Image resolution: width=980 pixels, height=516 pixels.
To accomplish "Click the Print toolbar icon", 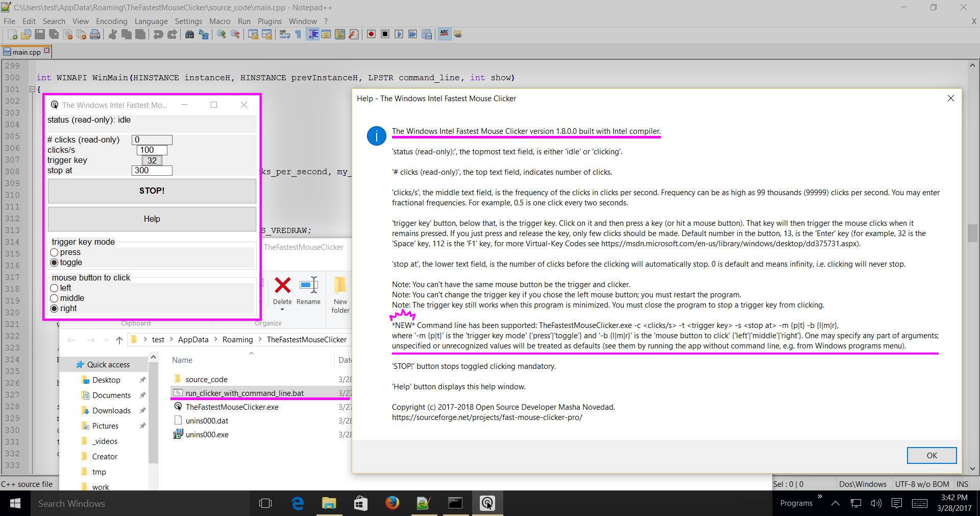I will pos(94,34).
